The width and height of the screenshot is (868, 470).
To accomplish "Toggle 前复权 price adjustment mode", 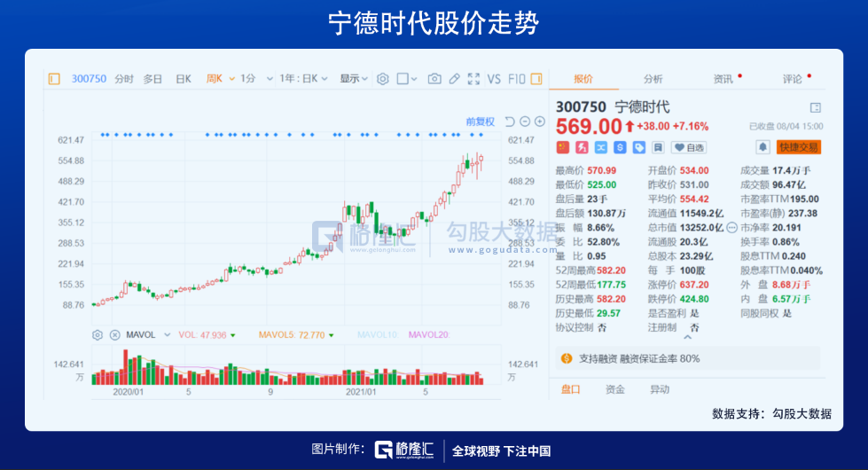I will tap(480, 121).
